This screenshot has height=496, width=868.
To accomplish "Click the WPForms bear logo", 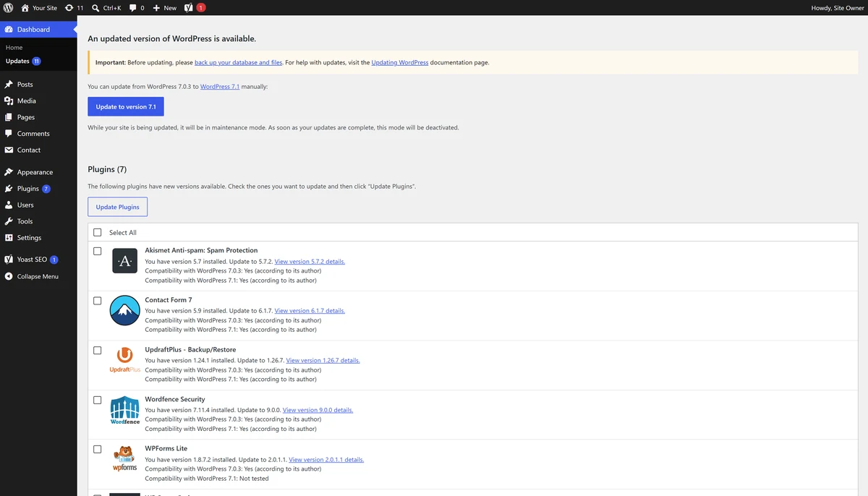I will (124, 459).
